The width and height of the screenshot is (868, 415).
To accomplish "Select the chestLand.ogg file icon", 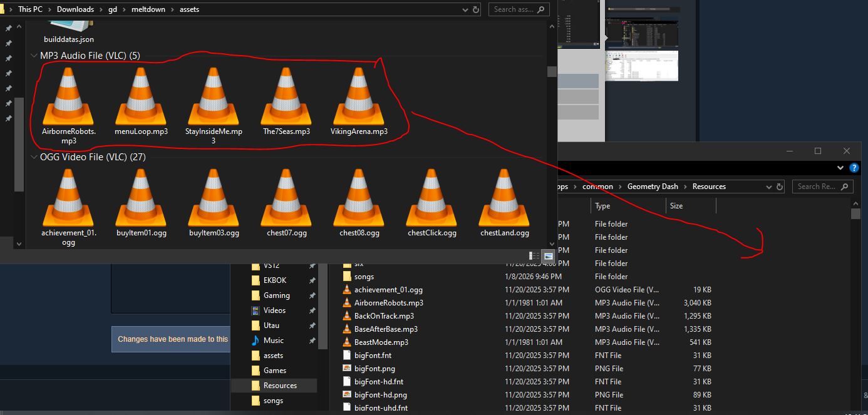I will coord(504,198).
